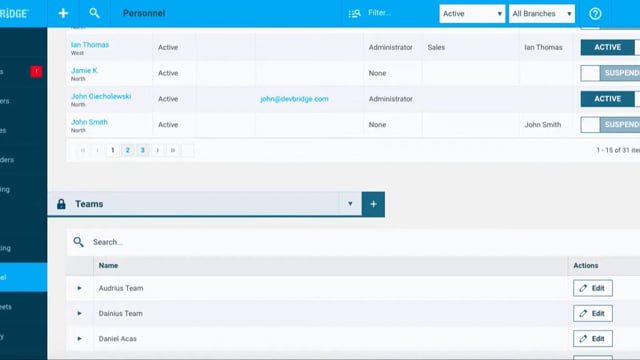Click the Teams panel title

pyautogui.click(x=89, y=204)
